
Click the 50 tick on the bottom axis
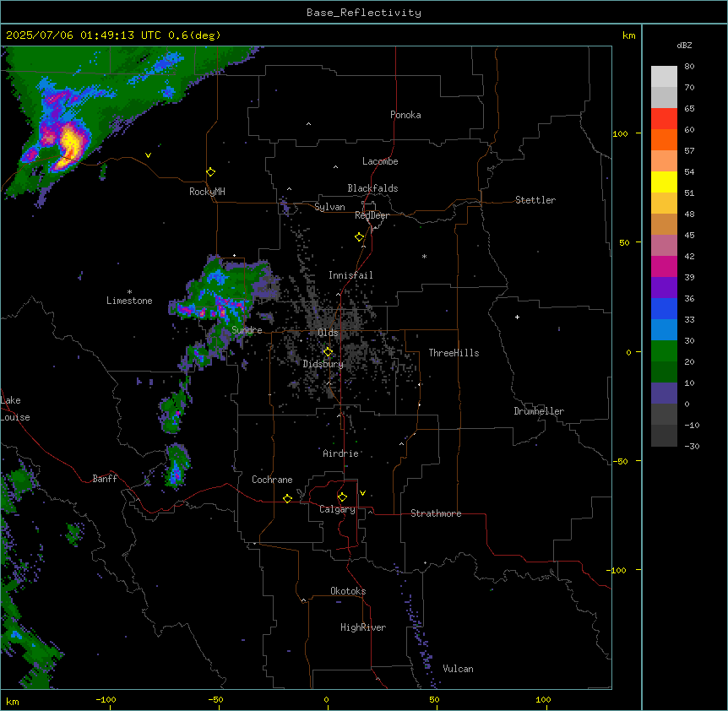tap(434, 699)
